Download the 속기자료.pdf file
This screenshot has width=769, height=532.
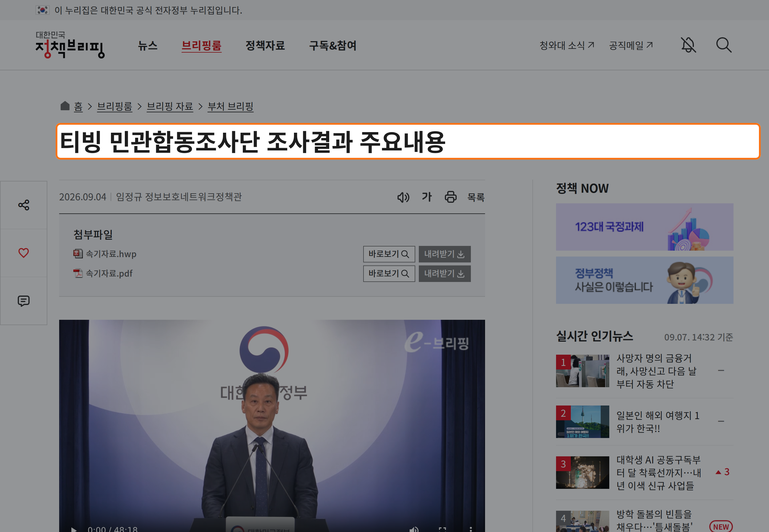coord(445,274)
